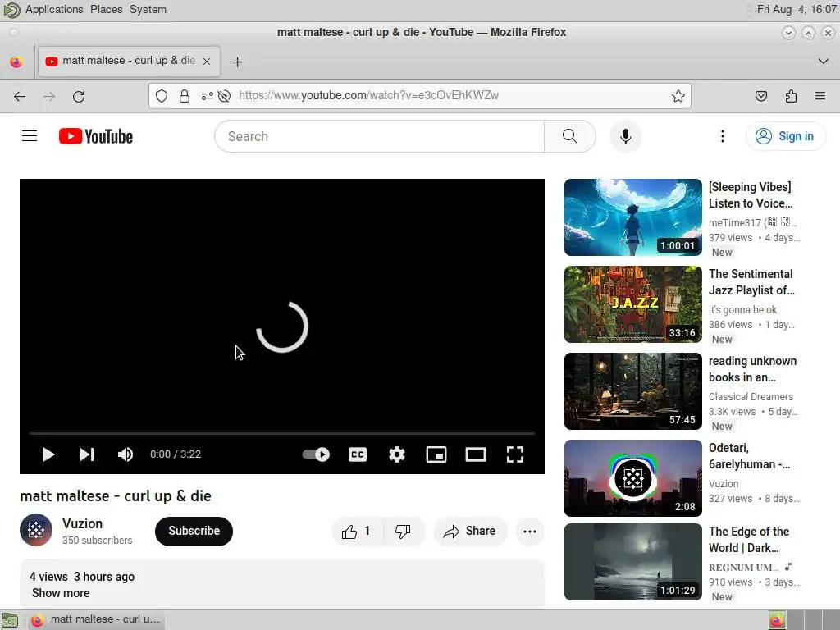Viewport: 840px width, 630px height.
Task: Sign in to YouTube
Action: [785, 136]
